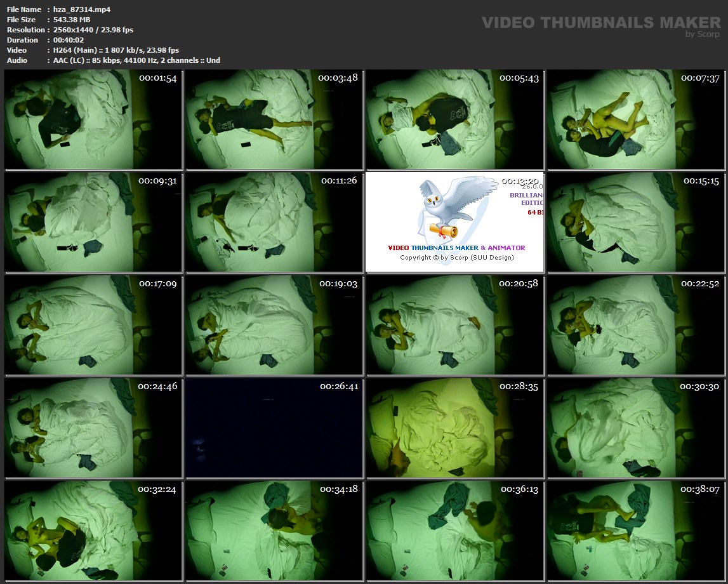Click the file size value 543.38 MB
Viewport: 728px width, 584px height.
click(x=72, y=20)
